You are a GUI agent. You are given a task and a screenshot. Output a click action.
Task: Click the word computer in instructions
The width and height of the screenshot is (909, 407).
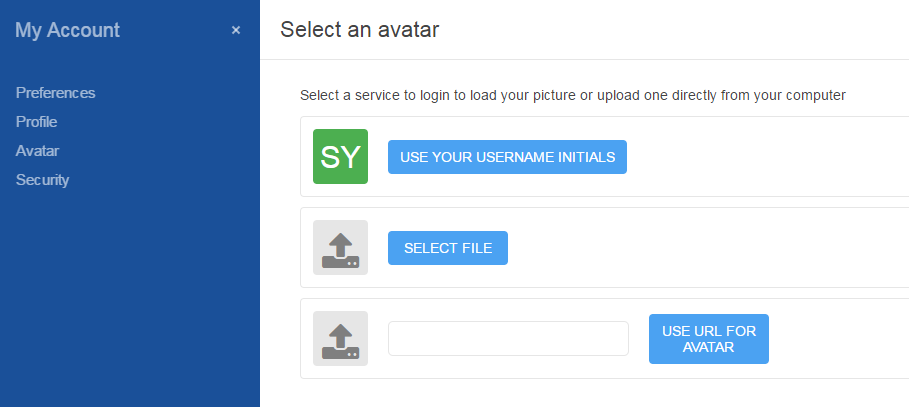click(x=814, y=95)
